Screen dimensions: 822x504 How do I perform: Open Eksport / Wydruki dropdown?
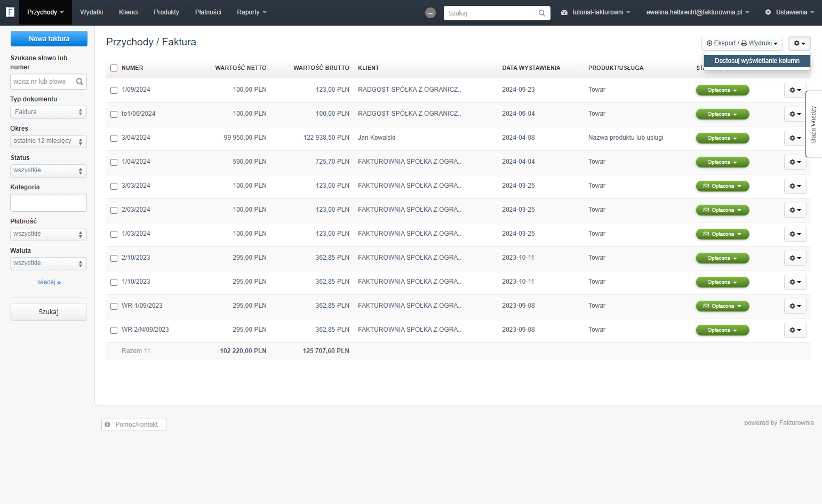[742, 43]
